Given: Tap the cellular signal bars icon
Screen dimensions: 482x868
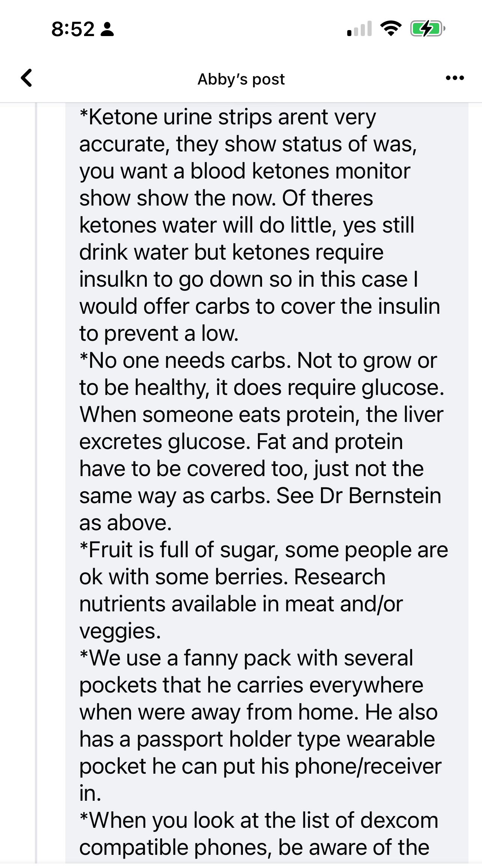Looking at the screenshot, I should tap(359, 29).
